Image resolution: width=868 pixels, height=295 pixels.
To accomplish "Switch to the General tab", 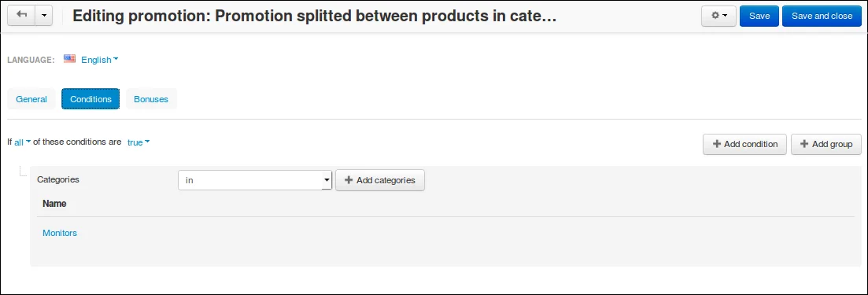I will point(31,99).
